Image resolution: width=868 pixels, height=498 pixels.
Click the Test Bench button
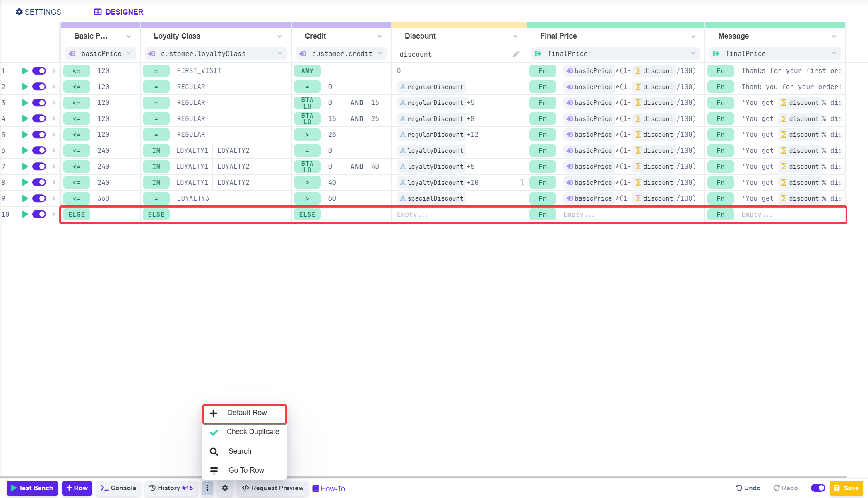(x=32, y=488)
